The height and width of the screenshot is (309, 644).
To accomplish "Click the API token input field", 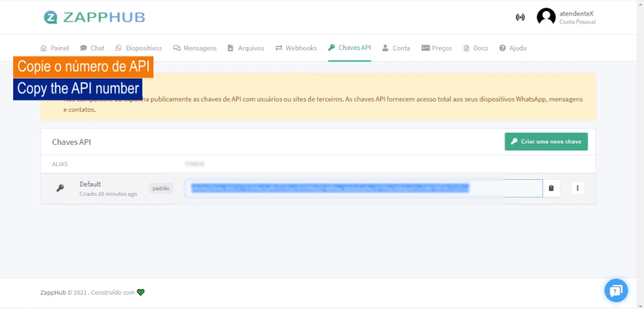I will [x=363, y=188].
